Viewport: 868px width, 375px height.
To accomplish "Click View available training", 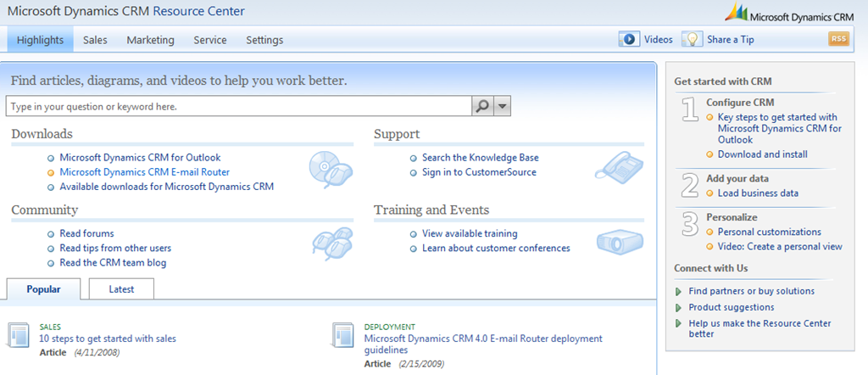I will click(x=470, y=233).
